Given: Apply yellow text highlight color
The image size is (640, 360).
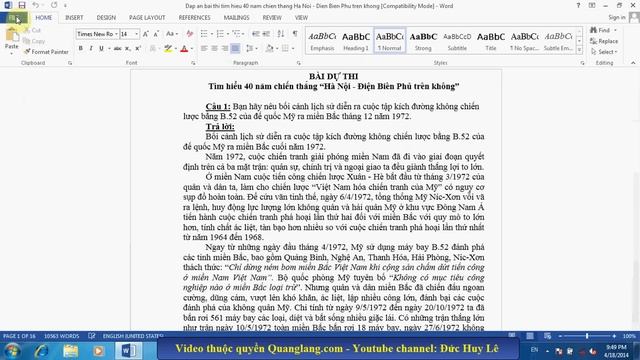Looking at the screenshot, I should click(168, 49).
